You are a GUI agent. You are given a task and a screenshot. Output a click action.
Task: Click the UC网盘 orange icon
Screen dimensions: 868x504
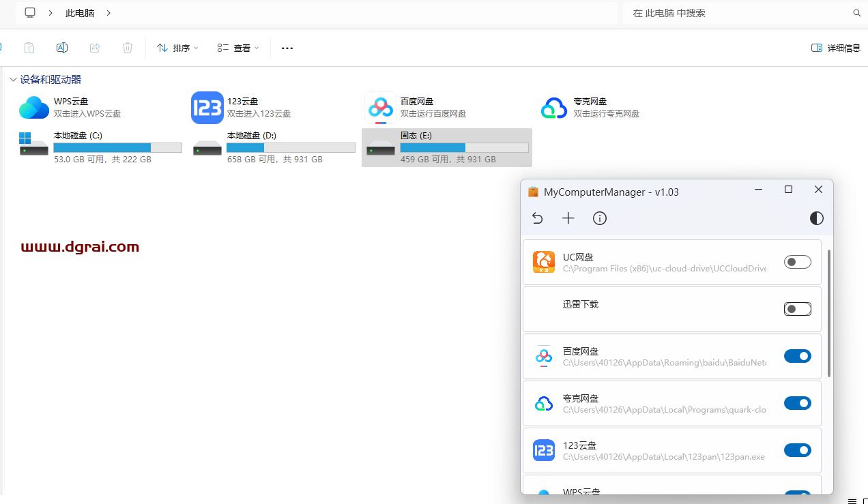pyautogui.click(x=544, y=262)
